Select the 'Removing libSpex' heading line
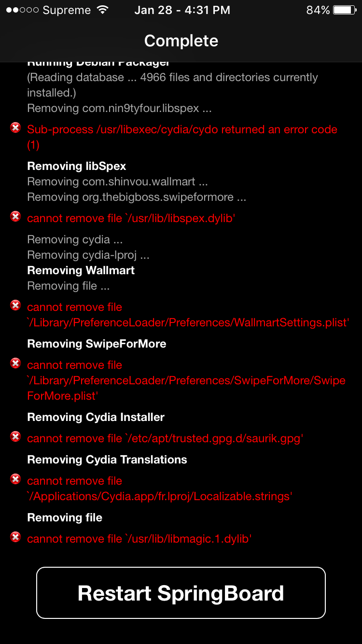The width and height of the screenshot is (362, 644). pyautogui.click(x=76, y=166)
